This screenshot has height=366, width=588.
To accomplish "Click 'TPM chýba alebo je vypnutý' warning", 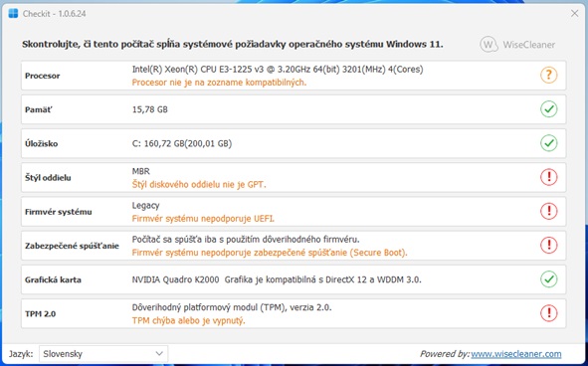I will click(x=188, y=321).
